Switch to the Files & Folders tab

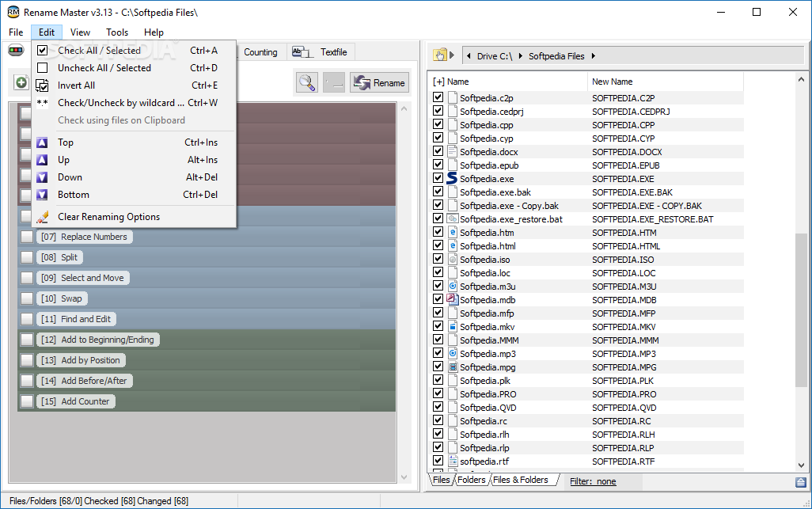tap(521, 480)
